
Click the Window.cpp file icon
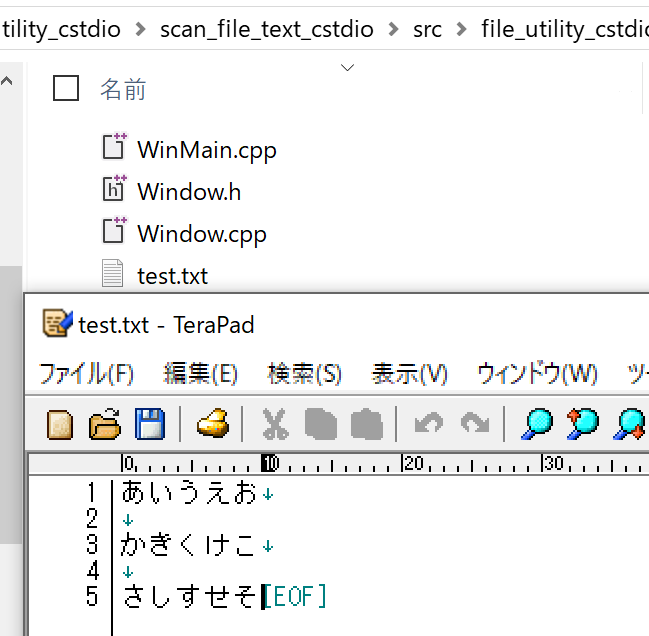pyautogui.click(x=114, y=230)
